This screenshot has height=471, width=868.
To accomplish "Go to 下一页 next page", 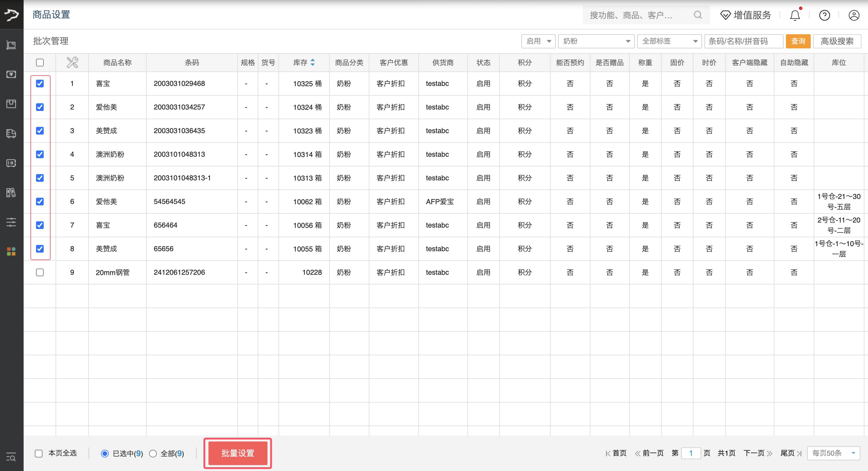I will tap(758, 453).
